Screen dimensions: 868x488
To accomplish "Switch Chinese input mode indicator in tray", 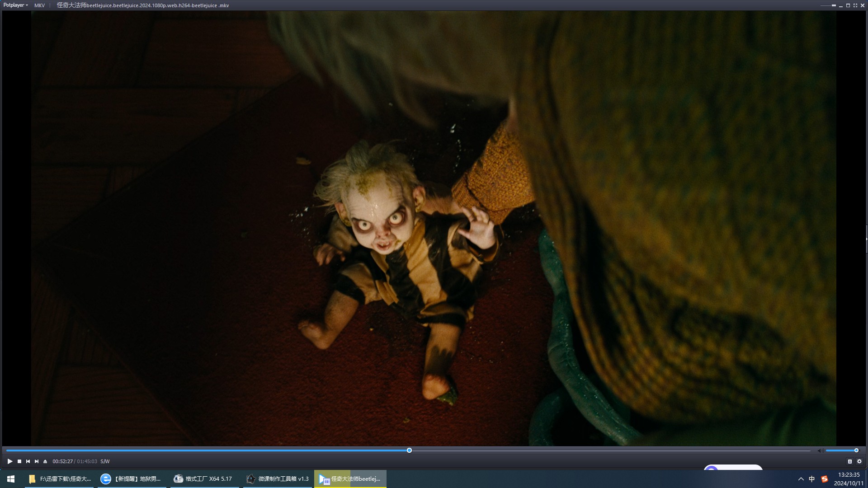I will (812, 479).
